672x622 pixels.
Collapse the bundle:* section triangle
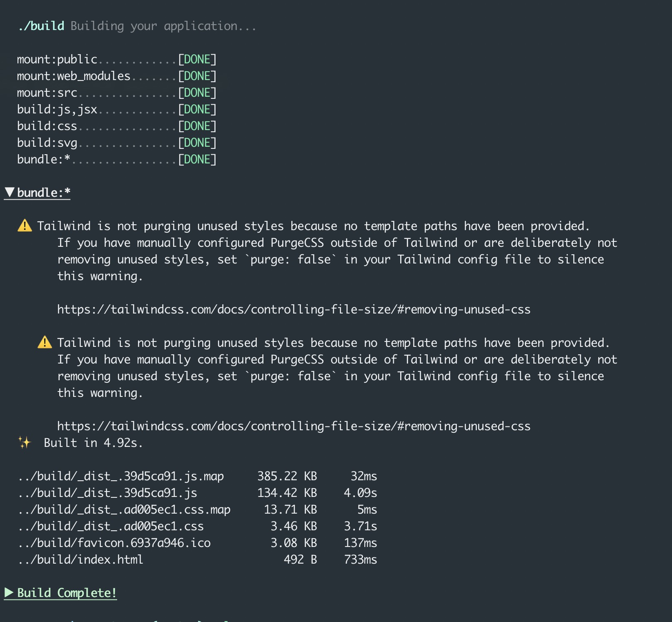(10, 192)
